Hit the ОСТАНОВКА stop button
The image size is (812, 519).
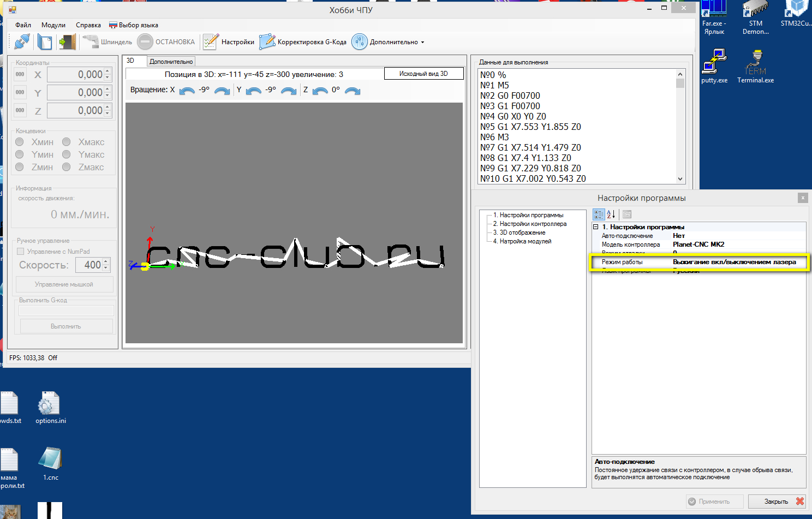pos(166,41)
